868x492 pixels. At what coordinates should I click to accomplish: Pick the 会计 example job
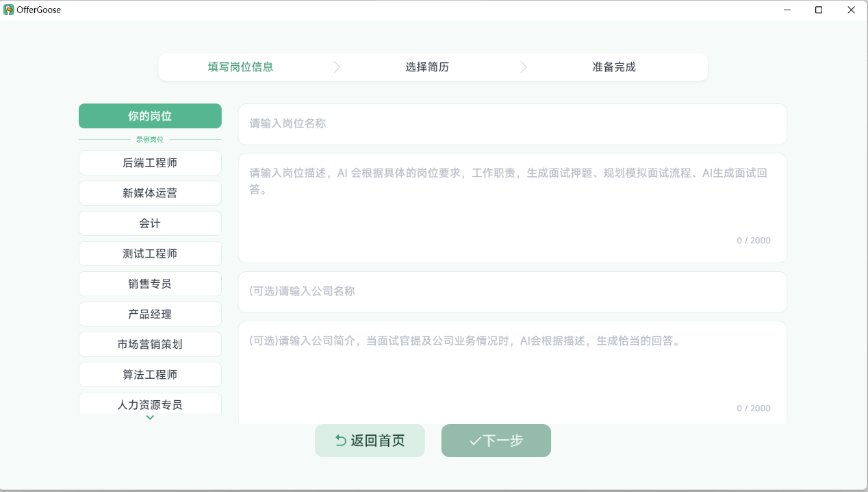tap(150, 223)
